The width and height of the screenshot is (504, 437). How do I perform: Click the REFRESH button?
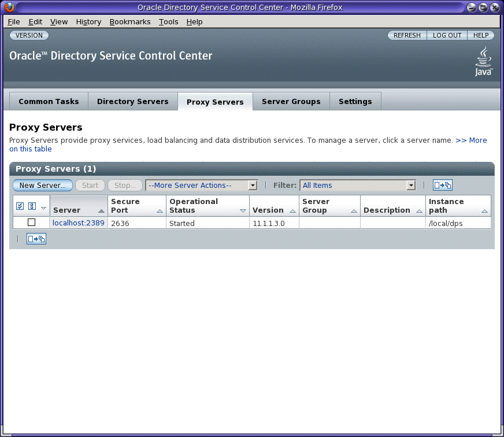(x=407, y=35)
